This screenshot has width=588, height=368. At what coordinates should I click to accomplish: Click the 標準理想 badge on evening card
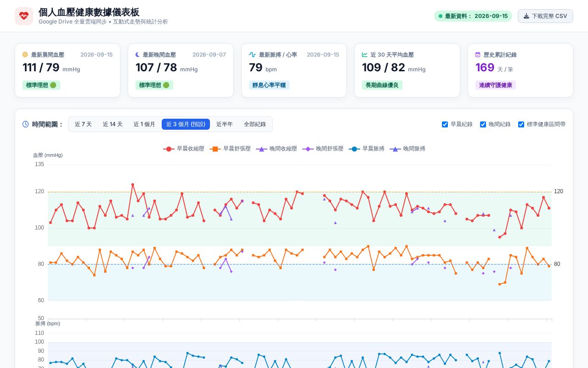(x=154, y=85)
